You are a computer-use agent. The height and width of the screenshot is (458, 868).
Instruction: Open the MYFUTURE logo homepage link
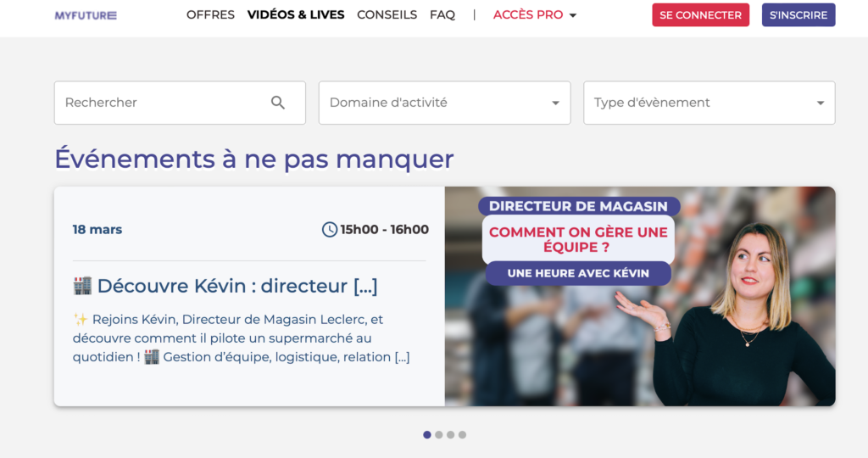[86, 15]
